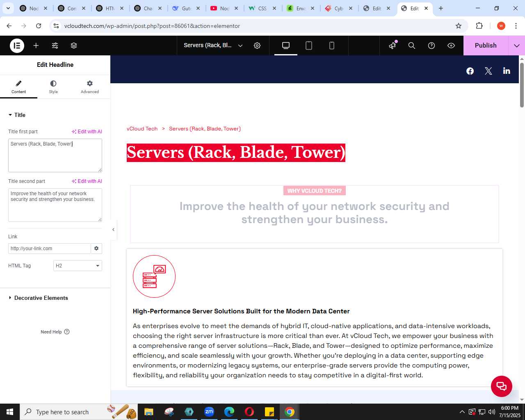525x420 pixels.
Task: Open Windows Start menu
Action: (10, 412)
